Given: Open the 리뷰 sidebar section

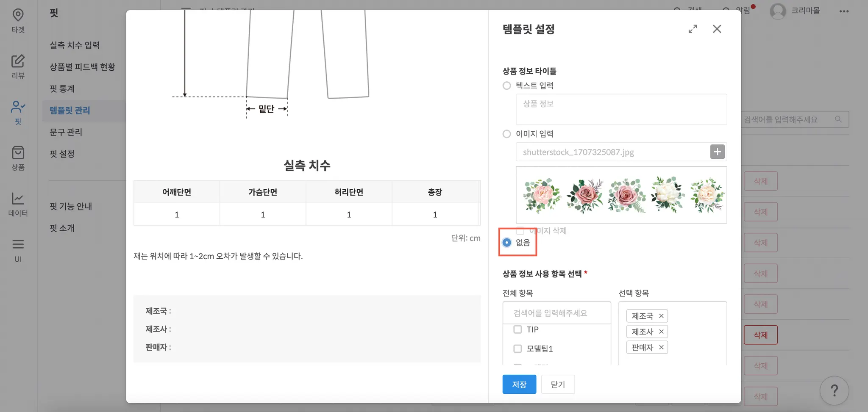Looking at the screenshot, I should click(x=18, y=66).
